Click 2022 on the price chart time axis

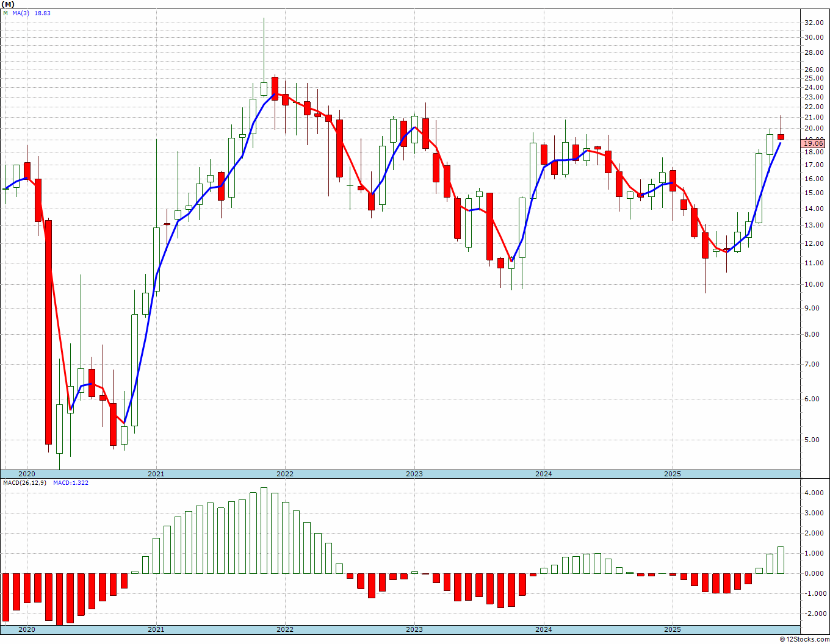tap(285, 474)
